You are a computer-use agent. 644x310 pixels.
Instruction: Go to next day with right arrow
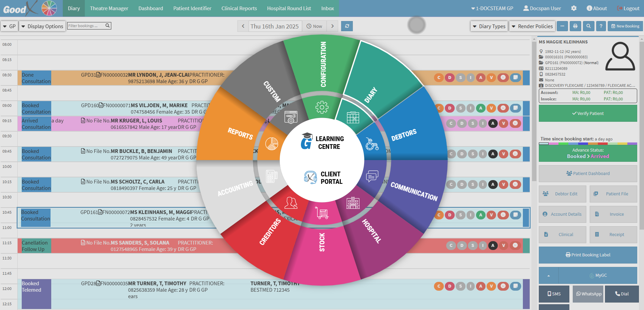click(x=333, y=26)
